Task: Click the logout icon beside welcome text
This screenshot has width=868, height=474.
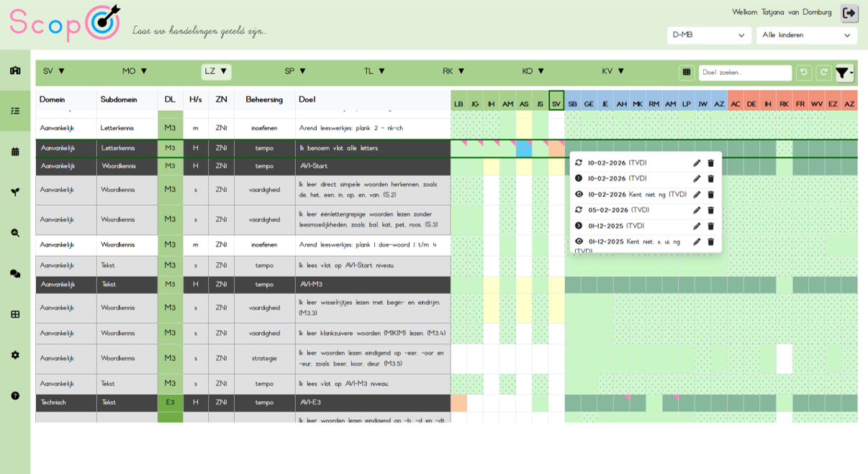Action: 849,13
